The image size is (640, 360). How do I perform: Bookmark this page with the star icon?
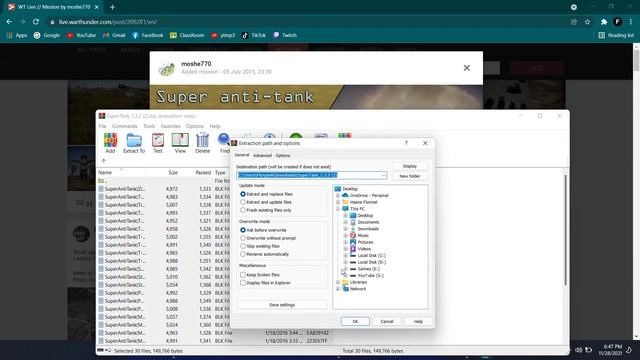[x=587, y=22]
